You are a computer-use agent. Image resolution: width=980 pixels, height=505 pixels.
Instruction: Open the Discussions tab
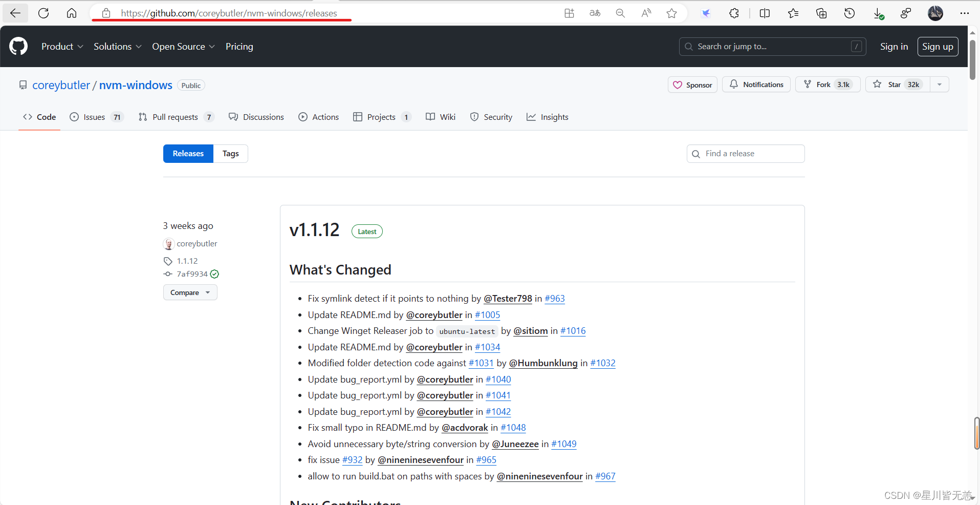tap(256, 117)
